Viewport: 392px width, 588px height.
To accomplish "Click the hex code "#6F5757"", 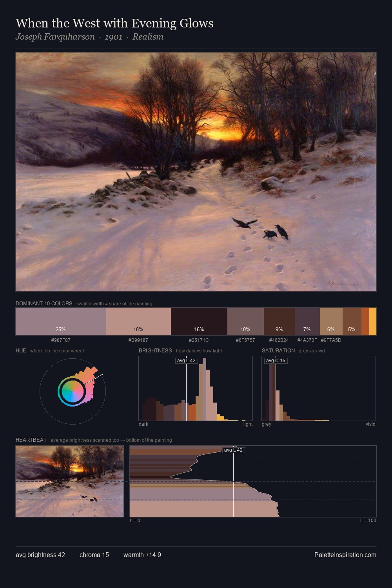I will click(x=245, y=340).
